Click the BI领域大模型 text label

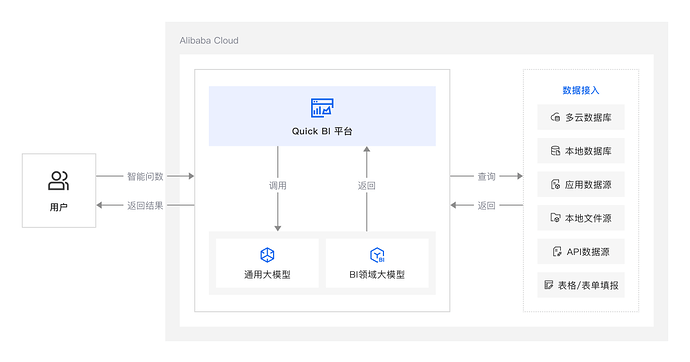[x=377, y=274]
